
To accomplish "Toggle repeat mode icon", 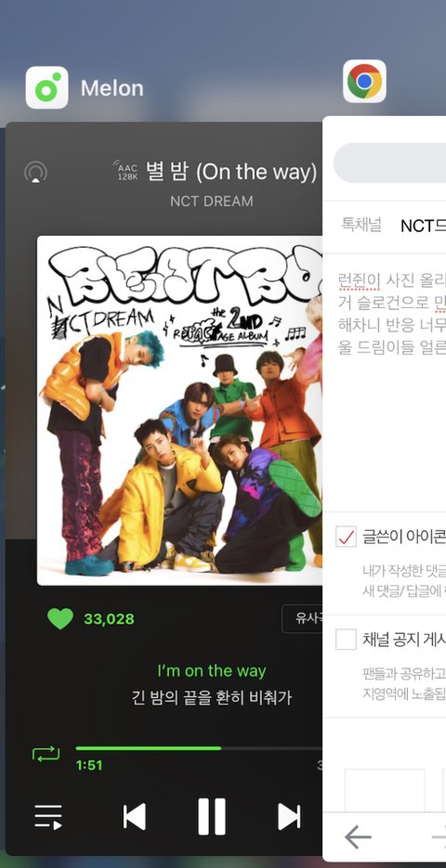I will point(46,754).
